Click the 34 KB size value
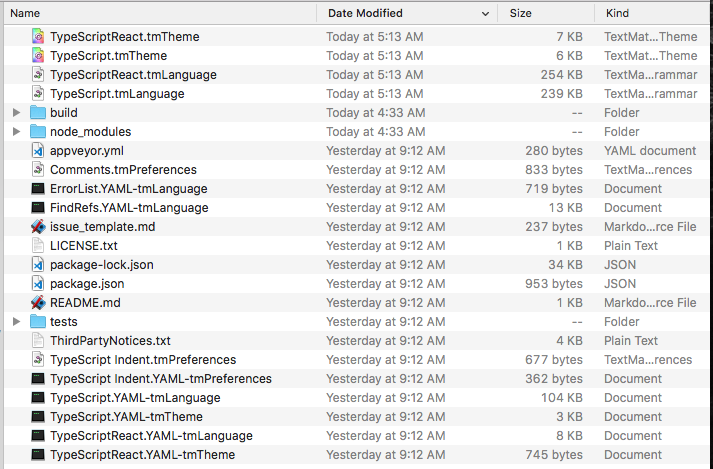 [x=565, y=265]
